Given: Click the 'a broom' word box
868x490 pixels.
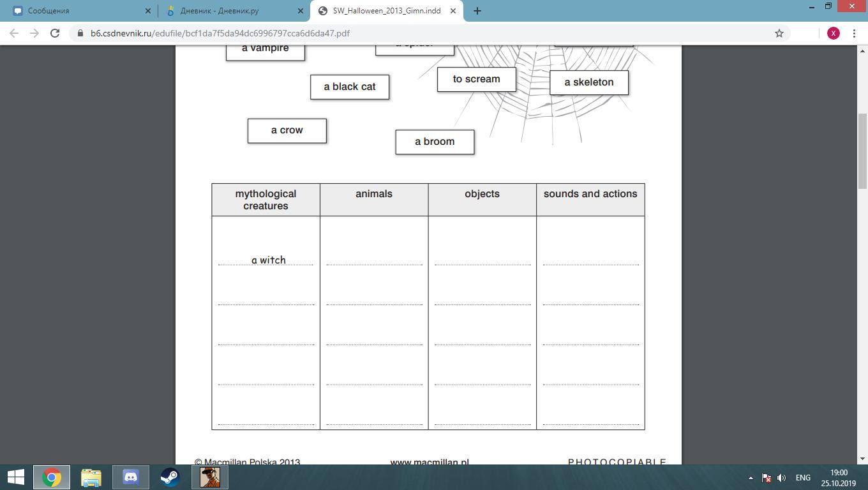Looking at the screenshot, I should (x=435, y=142).
